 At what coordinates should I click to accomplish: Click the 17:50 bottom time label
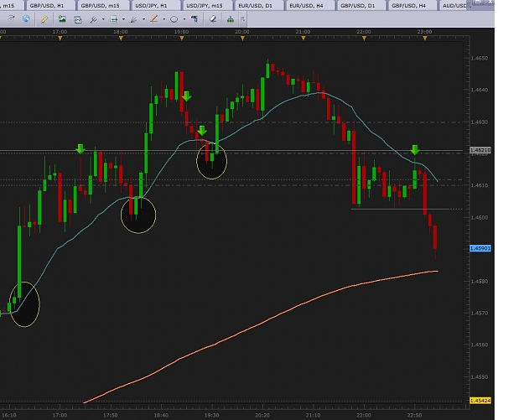pos(111,415)
